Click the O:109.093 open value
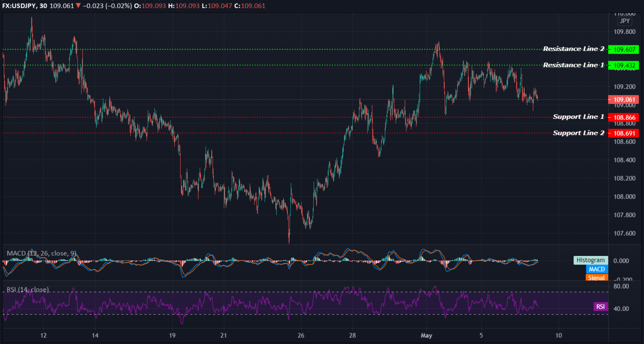 150,6
